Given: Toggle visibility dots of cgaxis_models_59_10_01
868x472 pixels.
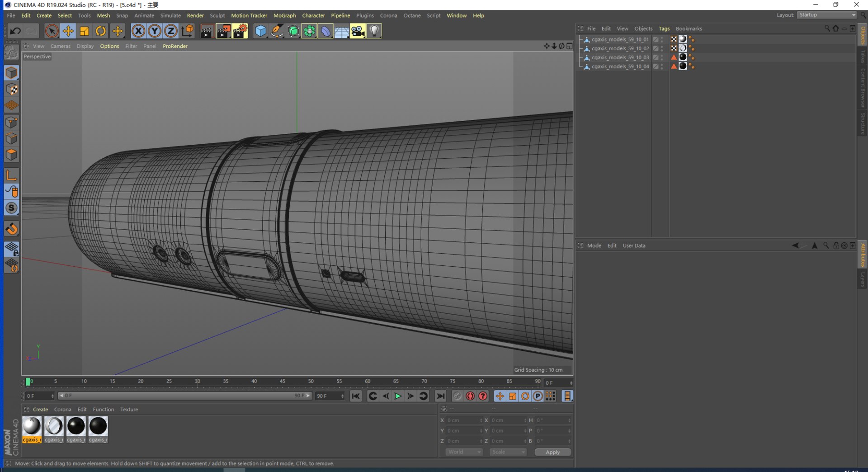Looking at the screenshot, I should coord(662,39).
